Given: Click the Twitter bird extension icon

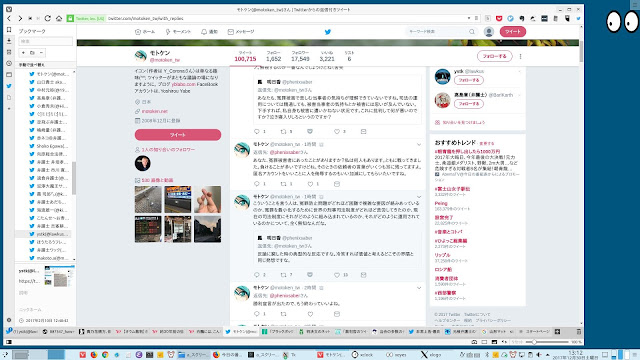Looking at the screenshot, I should click(x=578, y=18).
